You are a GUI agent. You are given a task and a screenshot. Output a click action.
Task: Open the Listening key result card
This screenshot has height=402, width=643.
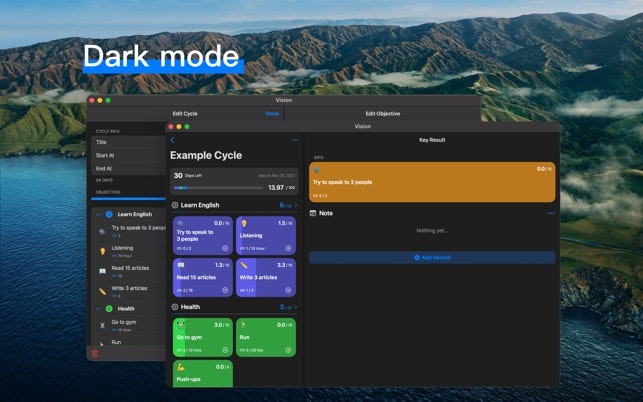coord(266,236)
